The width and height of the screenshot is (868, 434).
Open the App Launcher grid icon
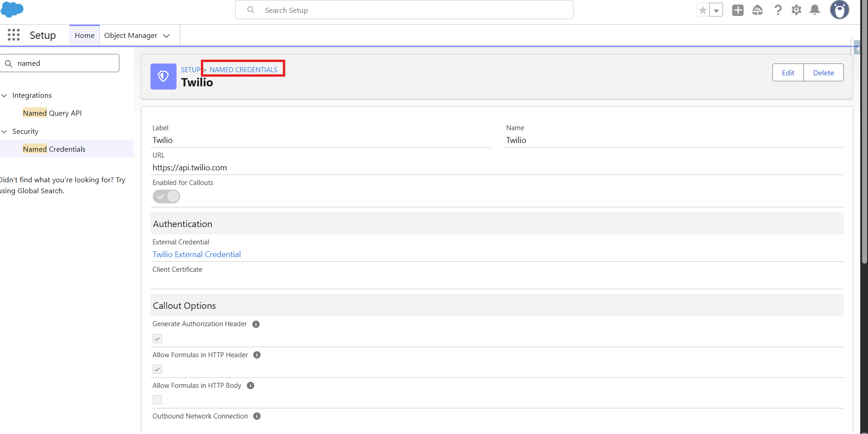pyautogui.click(x=14, y=35)
